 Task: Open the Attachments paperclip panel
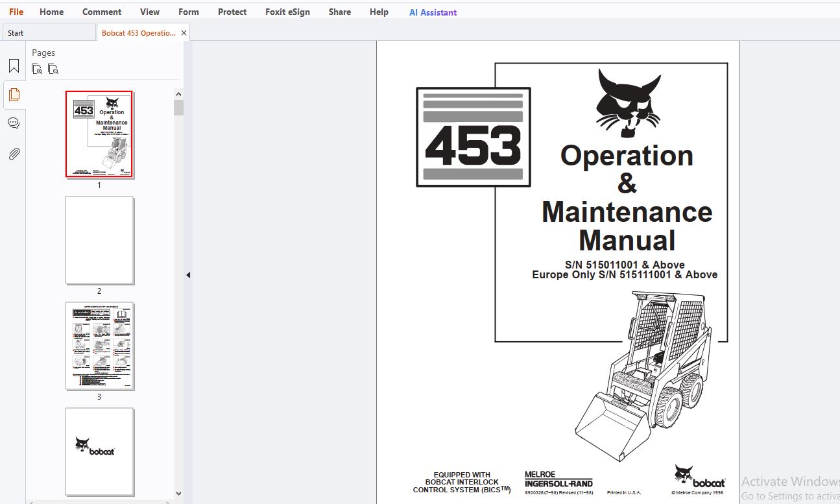click(14, 154)
